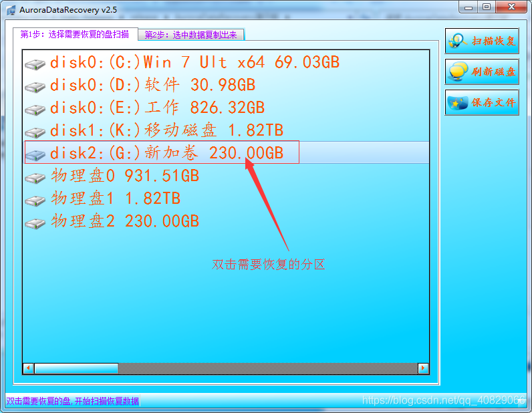Click the horizontal scrollbar thumb

point(76,368)
